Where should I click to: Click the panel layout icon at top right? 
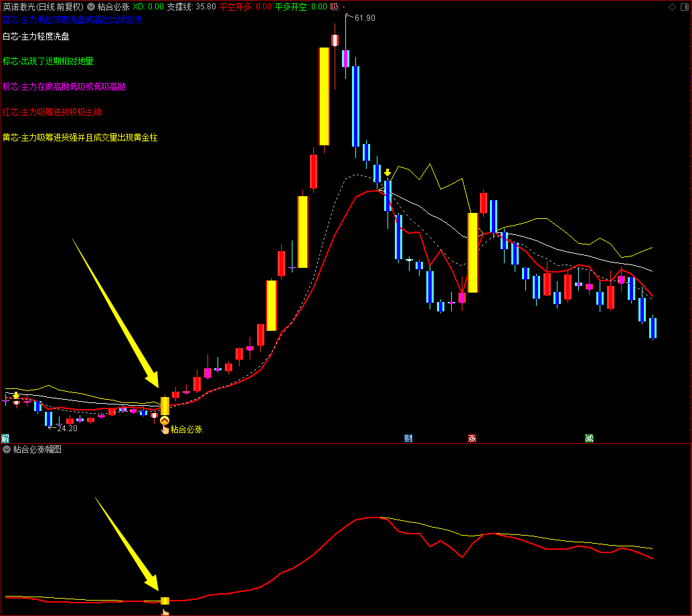(685, 7)
